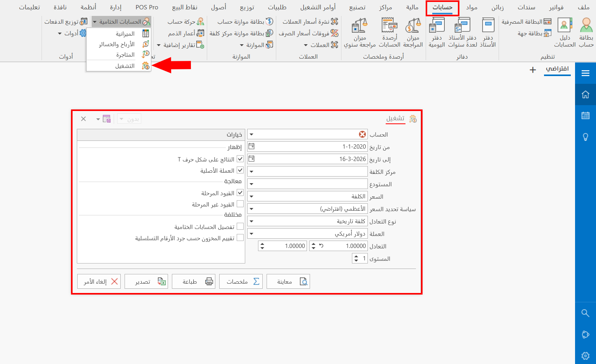Click the home sidebar icon
596x364 pixels.
point(586,94)
